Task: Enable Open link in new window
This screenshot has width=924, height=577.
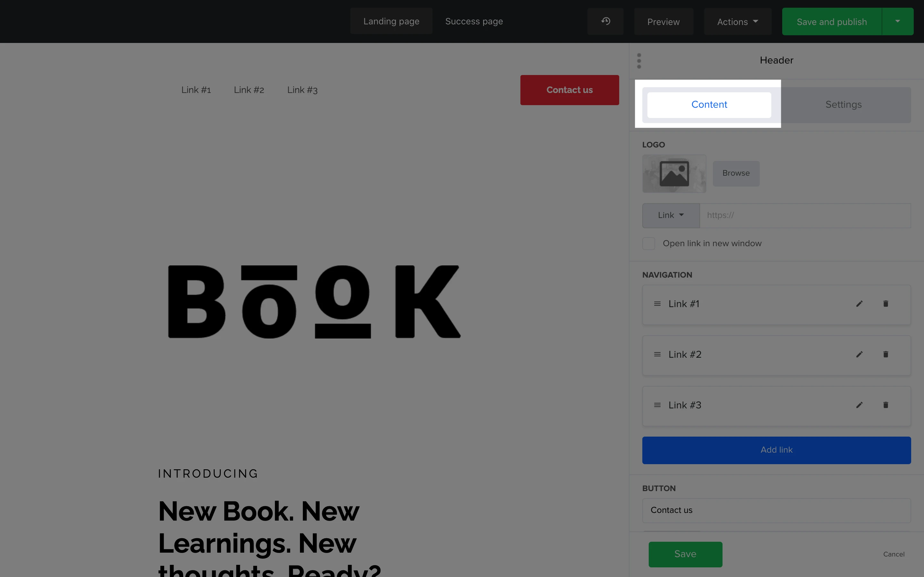Action: [x=648, y=244]
